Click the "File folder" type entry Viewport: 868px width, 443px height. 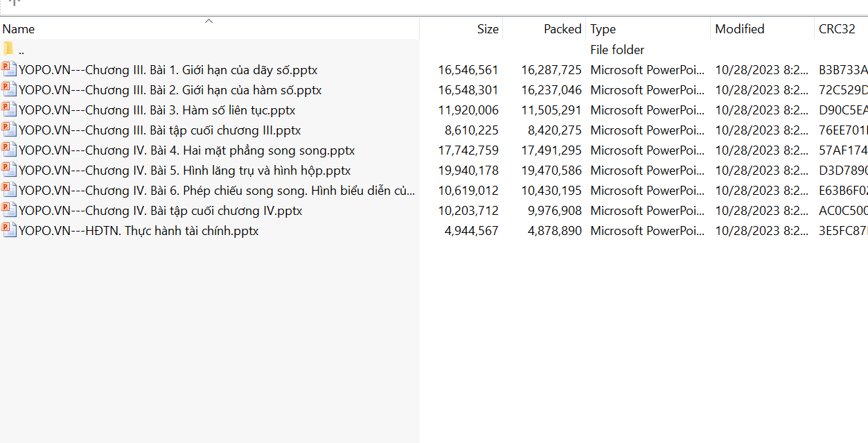click(x=617, y=50)
